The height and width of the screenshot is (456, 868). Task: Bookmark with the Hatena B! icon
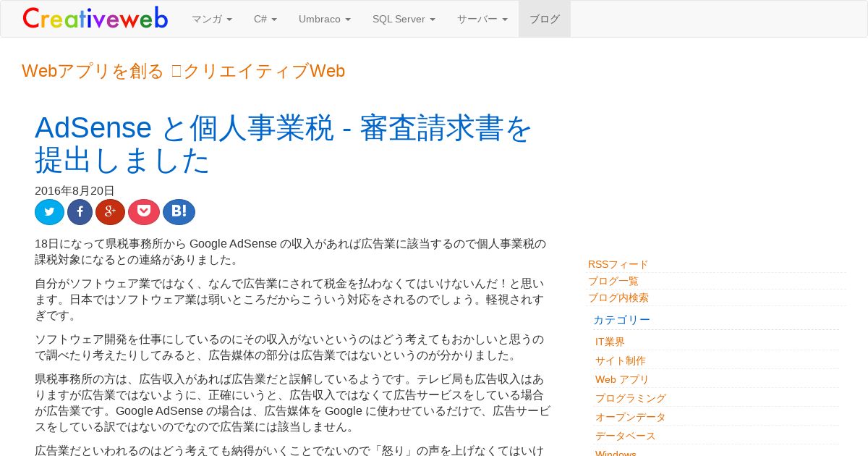(x=179, y=212)
